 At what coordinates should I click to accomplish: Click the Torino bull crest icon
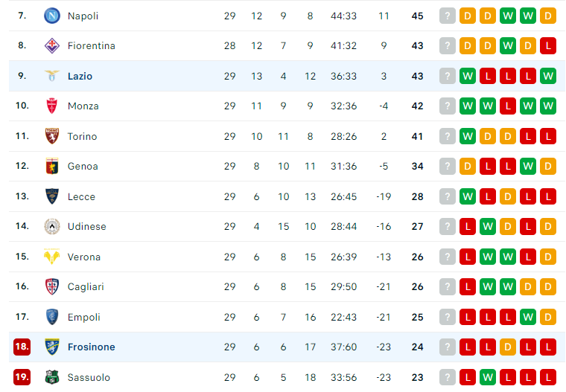52,136
